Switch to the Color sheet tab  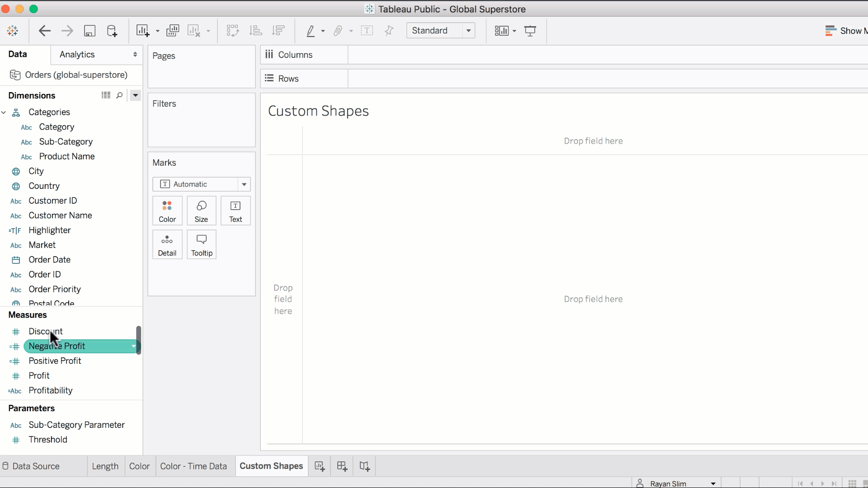(139, 466)
